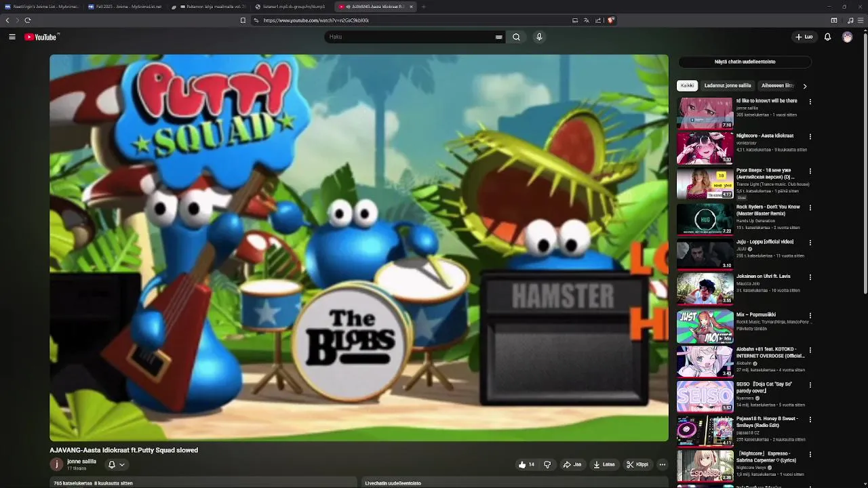
Task: Switch to the Paltamon lahja maailmalle tab
Action: tap(208, 7)
